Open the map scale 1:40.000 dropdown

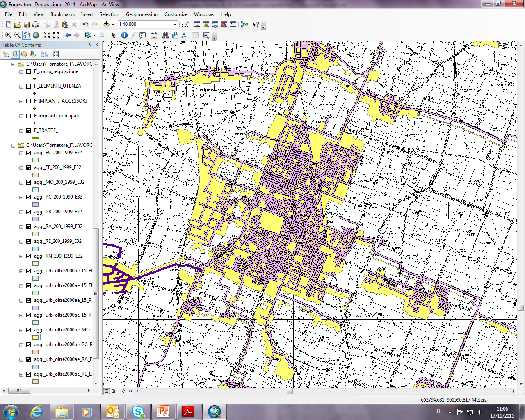[175, 25]
